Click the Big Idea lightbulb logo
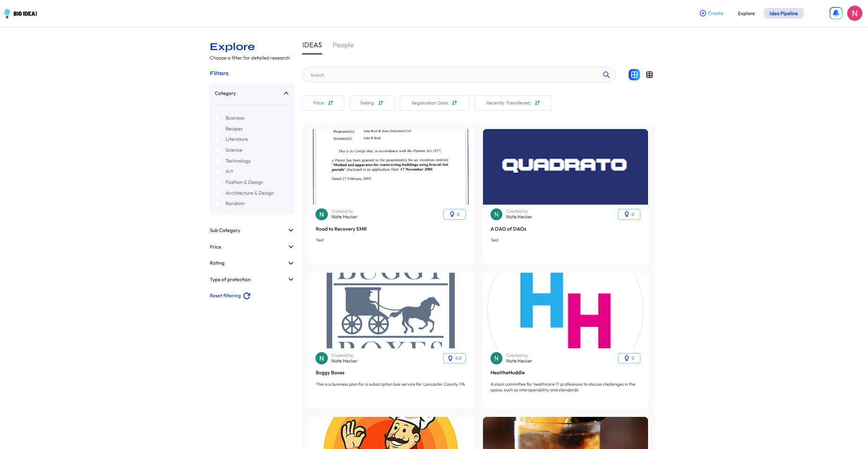This screenshot has width=868, height=449. (7, 13)
